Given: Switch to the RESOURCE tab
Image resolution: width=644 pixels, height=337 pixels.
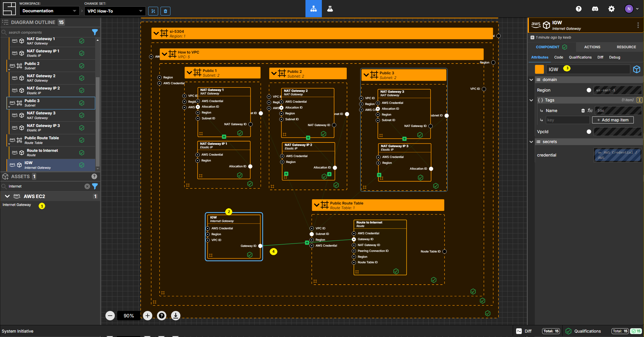Looking at the screenshot, I should (x=626, y=47).
